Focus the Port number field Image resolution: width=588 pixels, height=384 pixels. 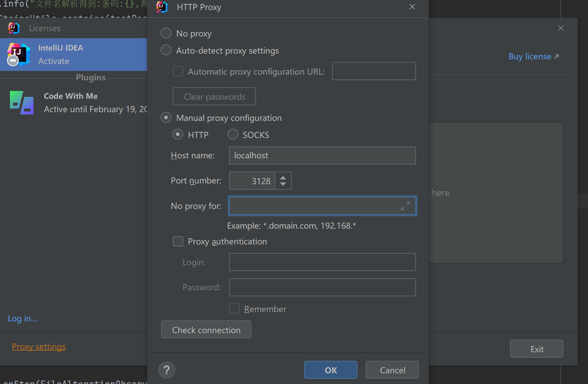(x=252, y=181)
